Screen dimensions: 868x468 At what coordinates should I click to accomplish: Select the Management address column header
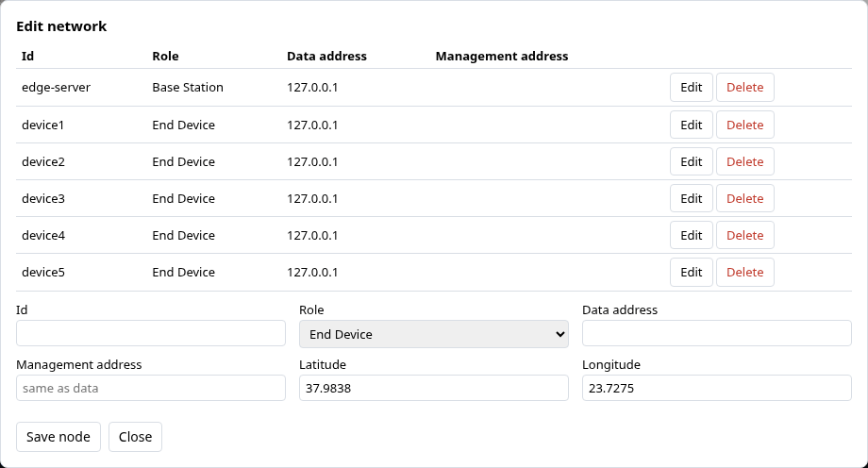502,56
